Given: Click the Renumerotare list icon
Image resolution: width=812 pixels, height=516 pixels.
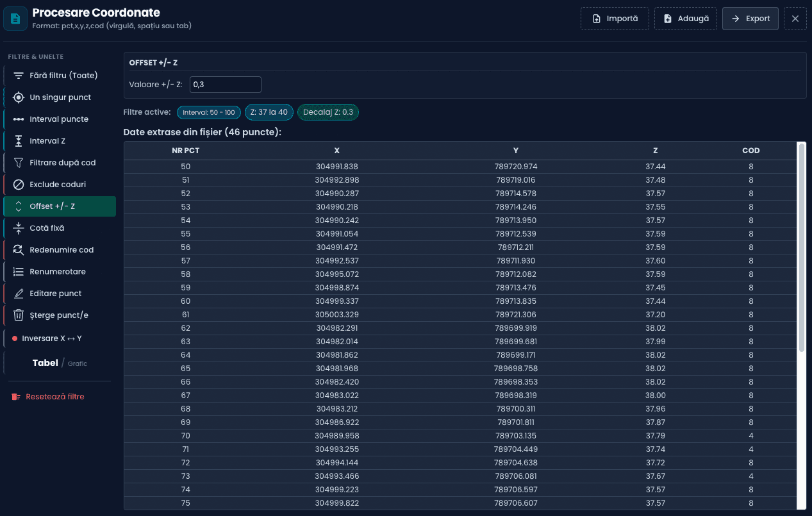Looking at the screenshot, I should 19,272.
